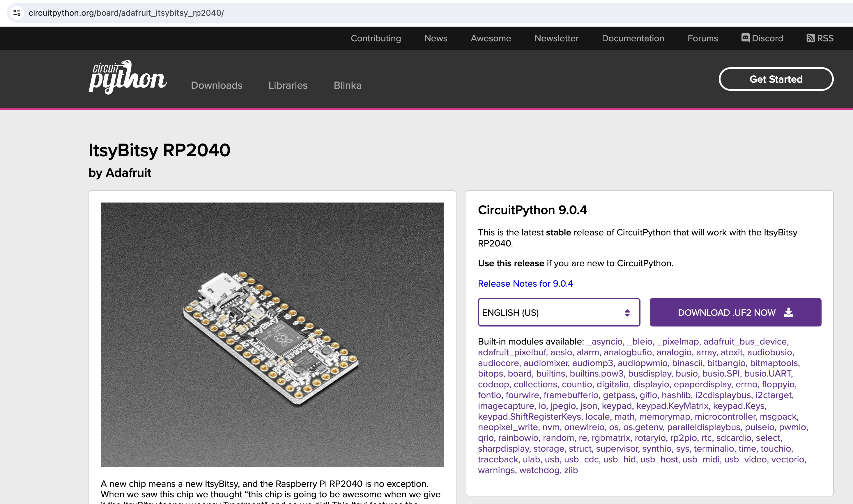853x504 pixels.
Task: Open Release Notes for 9.0.4
Action: point(525,284)
